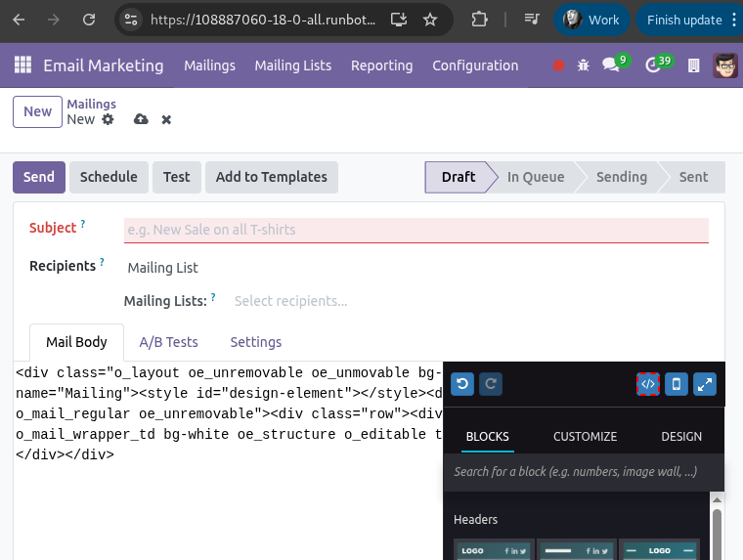
Task: Switch to mobile preview
Action: click(677, 384)
